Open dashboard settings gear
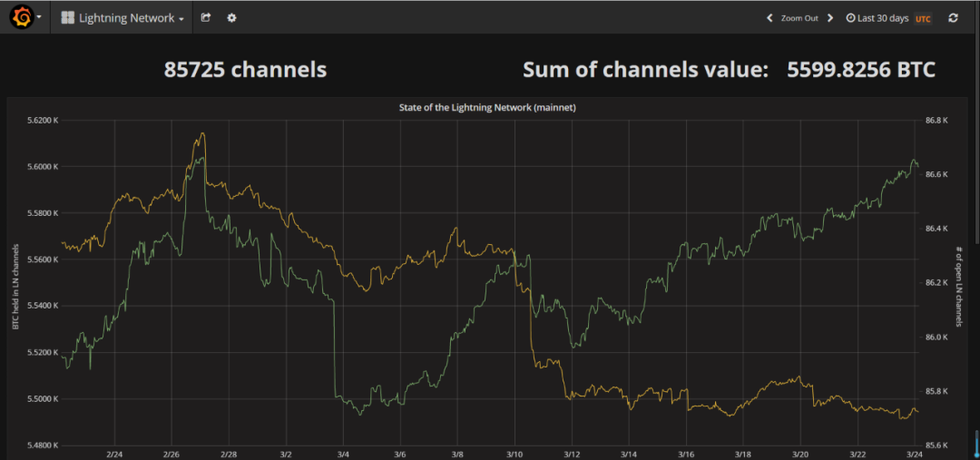The image size is (980, 460). tap(232, 18)
